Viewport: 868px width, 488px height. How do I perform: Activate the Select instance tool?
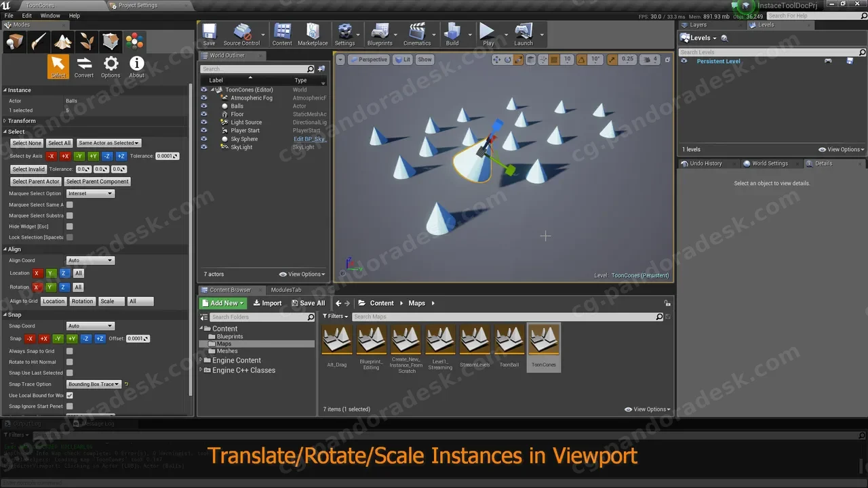(58, 66)
